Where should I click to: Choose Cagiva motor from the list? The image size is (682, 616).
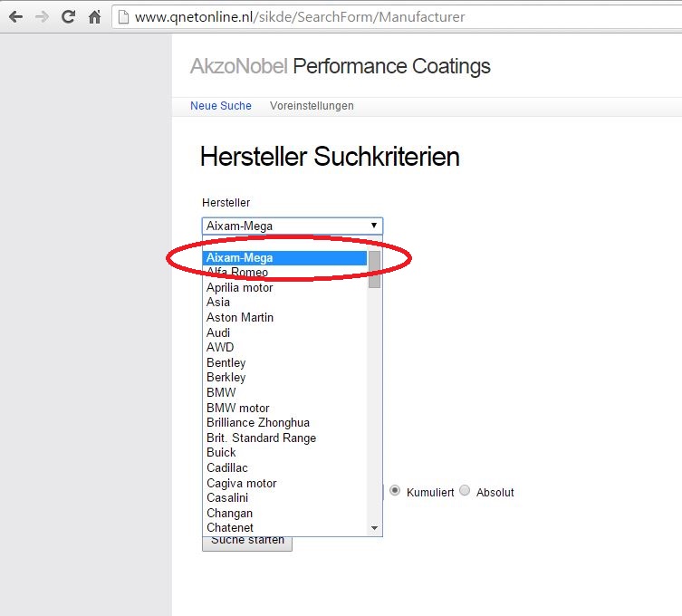[x=285, y=483]
